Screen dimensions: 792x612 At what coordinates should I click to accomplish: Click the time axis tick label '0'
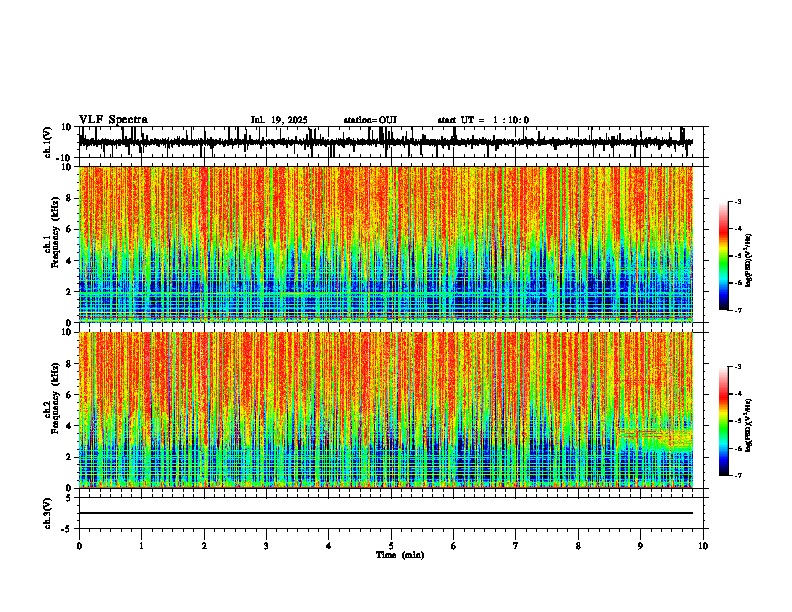[x=79, y=546]
